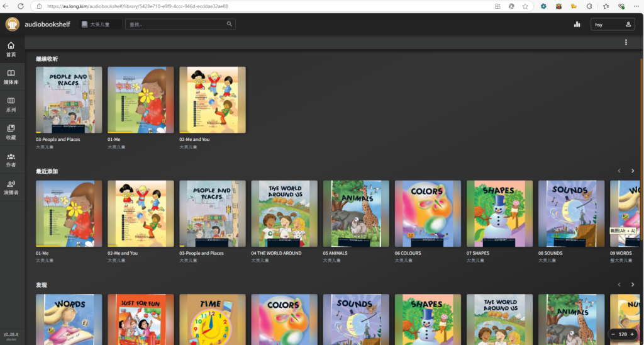Show next Discover shelf books
Screen dimensions: 644x345
[x=633, y=285]
